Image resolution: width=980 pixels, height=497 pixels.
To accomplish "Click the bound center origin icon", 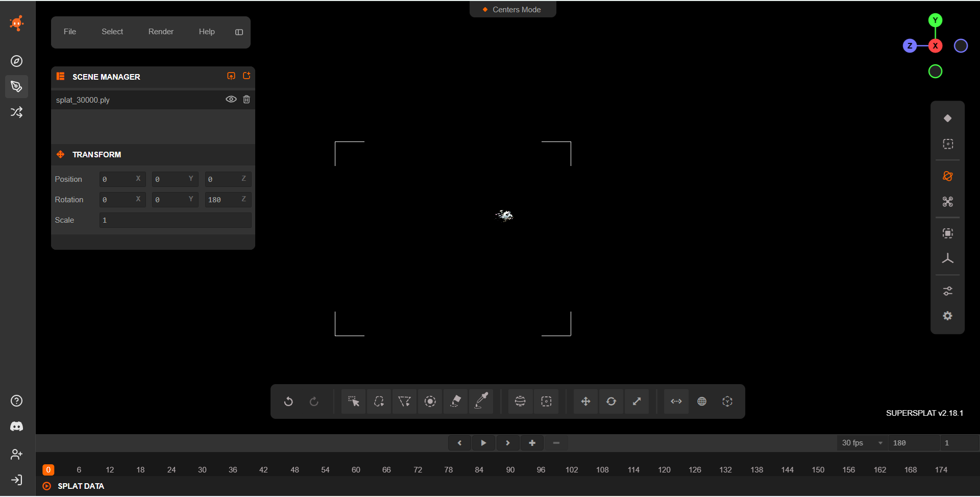I will 727,401.
